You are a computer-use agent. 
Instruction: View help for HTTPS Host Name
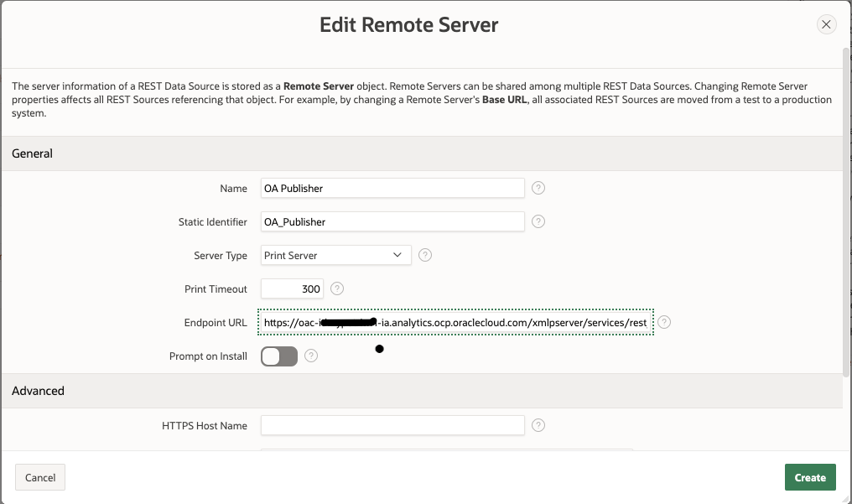click(x=538, y=425)
